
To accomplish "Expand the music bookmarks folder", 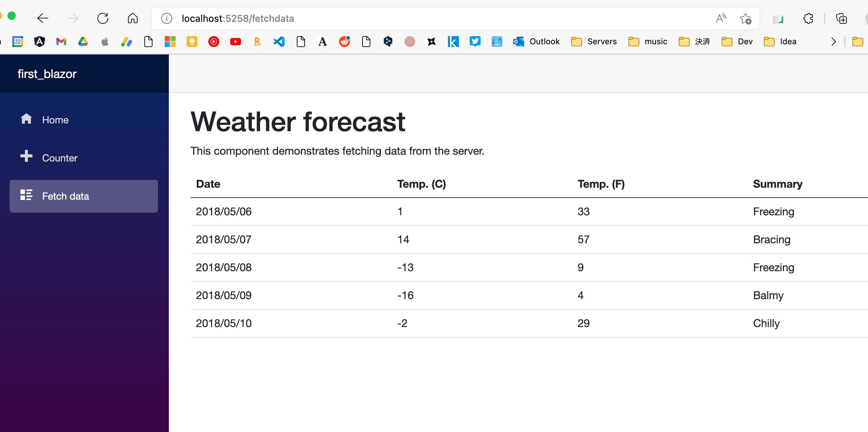I will click(648, 42).
